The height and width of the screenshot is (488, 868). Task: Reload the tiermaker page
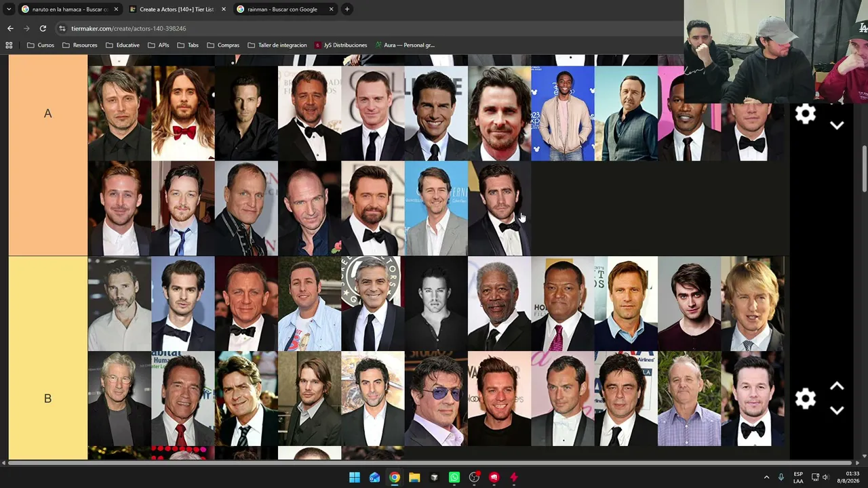[43, 28]
